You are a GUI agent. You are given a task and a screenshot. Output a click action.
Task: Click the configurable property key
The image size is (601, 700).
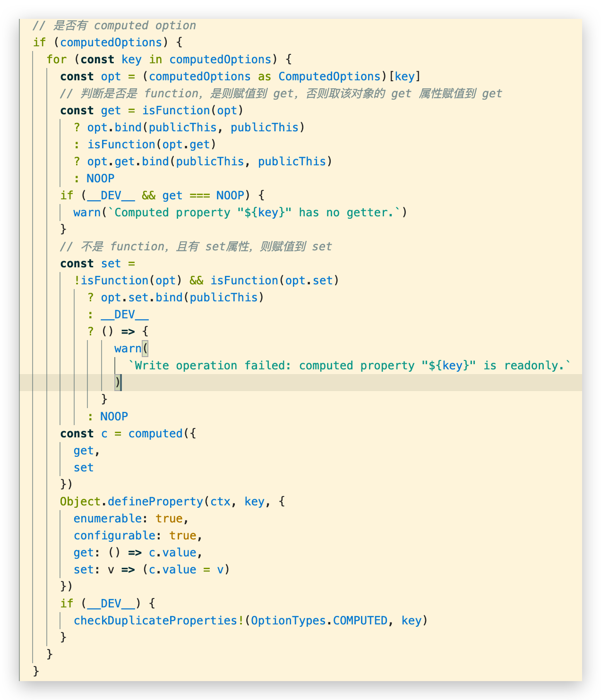(114, 536)
